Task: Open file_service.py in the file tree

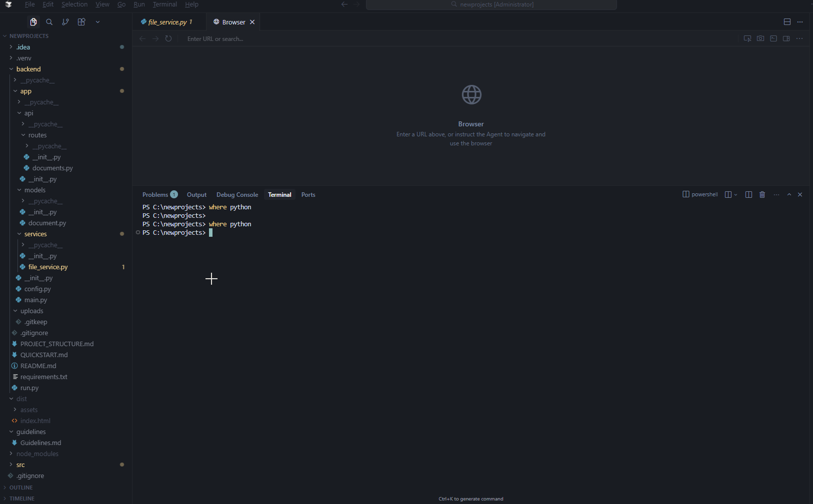Action: pyautogui.click(x=66, y=267)
